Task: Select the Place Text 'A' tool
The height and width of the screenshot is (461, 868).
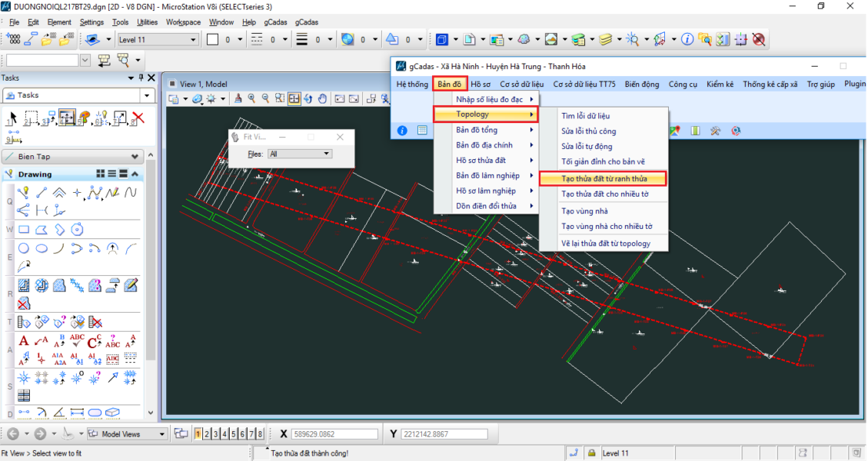Action: 24,341
